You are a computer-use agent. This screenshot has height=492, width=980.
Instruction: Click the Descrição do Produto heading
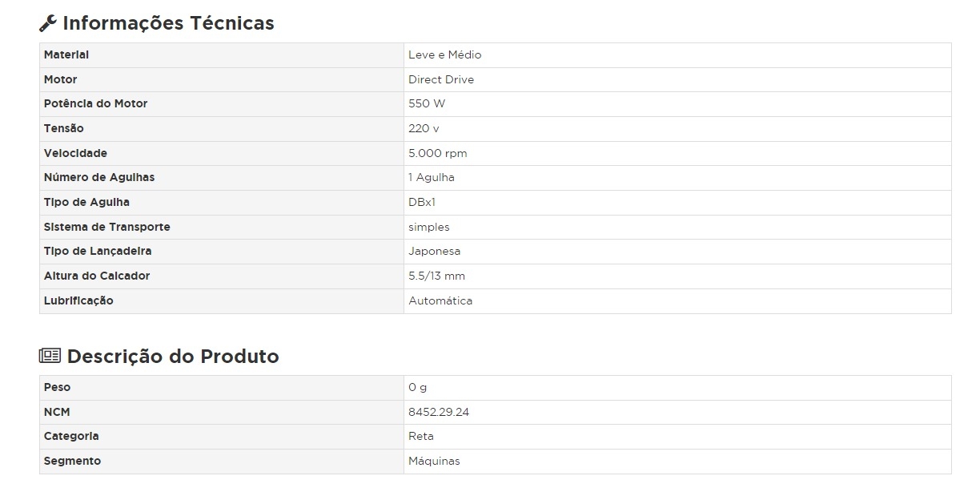tap(173, 357)
